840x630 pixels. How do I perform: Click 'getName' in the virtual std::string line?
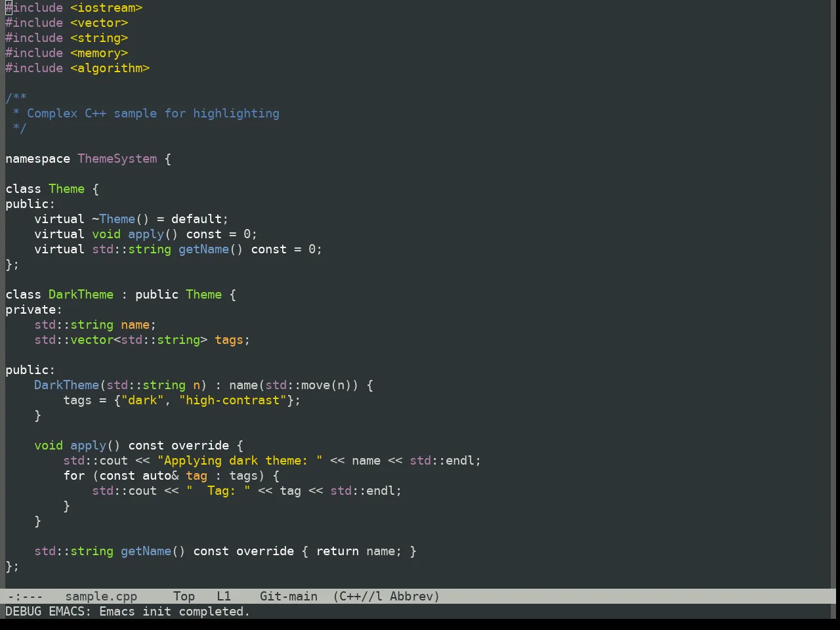coord(204,249)
